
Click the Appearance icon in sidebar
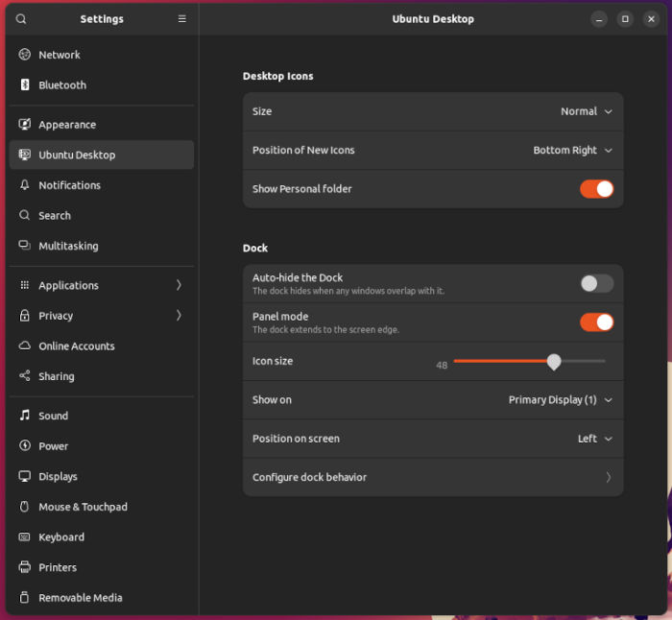(x=24, y=124)
